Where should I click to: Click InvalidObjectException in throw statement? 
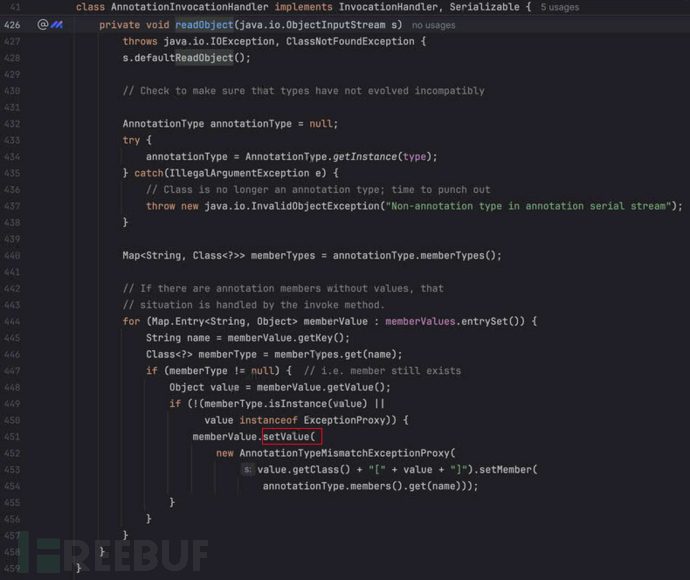coord(315,206)
